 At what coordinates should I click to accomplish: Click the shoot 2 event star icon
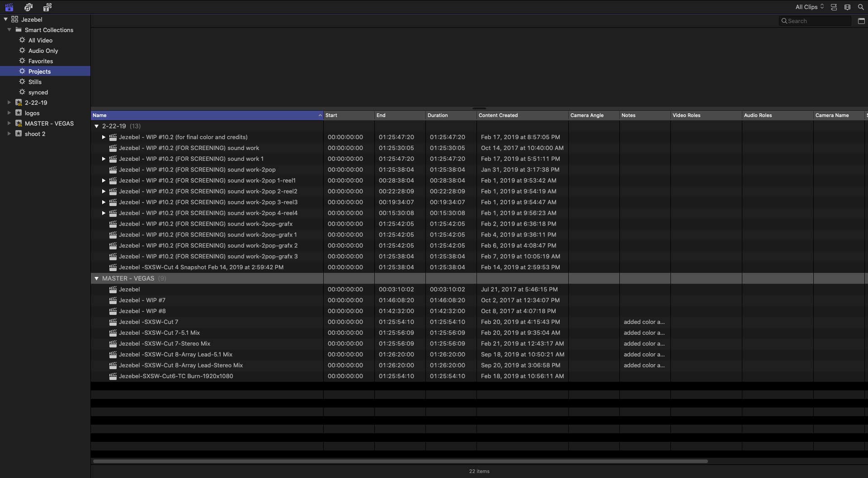[19, 134]
